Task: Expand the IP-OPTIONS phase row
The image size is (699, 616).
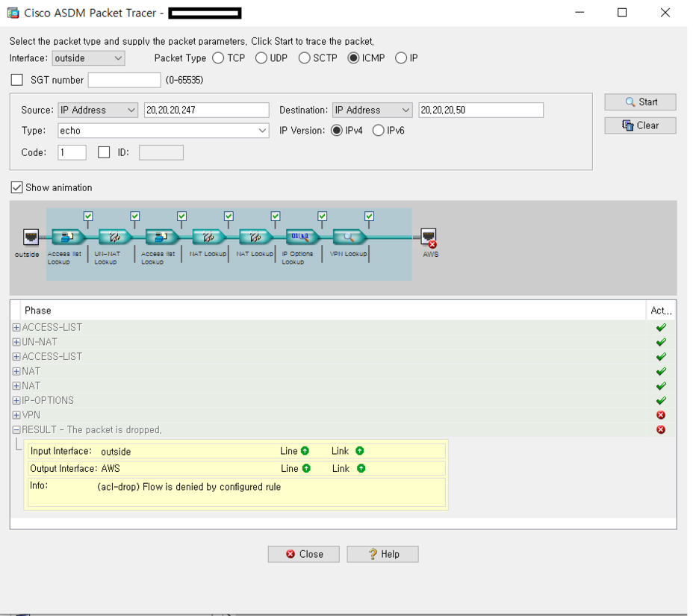Action: 16,401
